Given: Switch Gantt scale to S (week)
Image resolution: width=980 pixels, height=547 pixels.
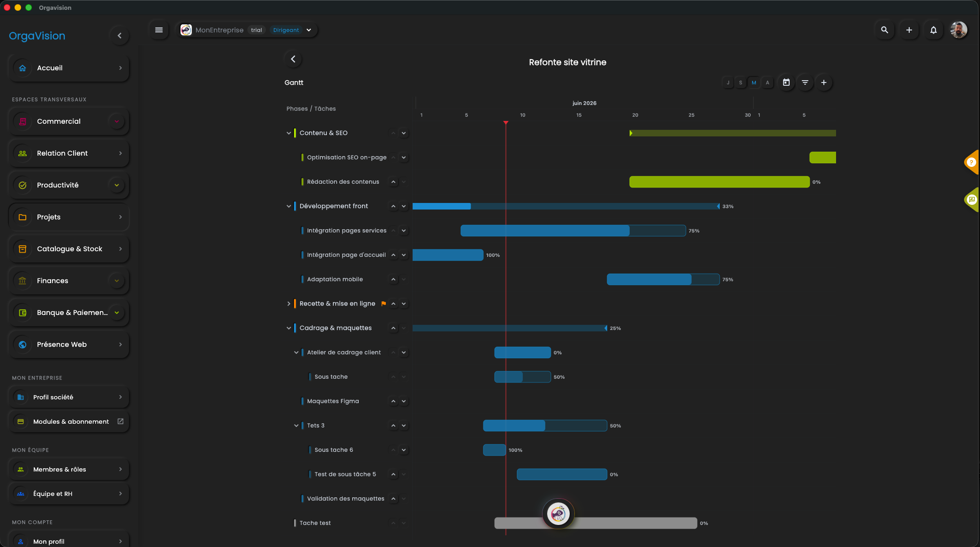Looking at the screenshot, I should coord(741,82).
